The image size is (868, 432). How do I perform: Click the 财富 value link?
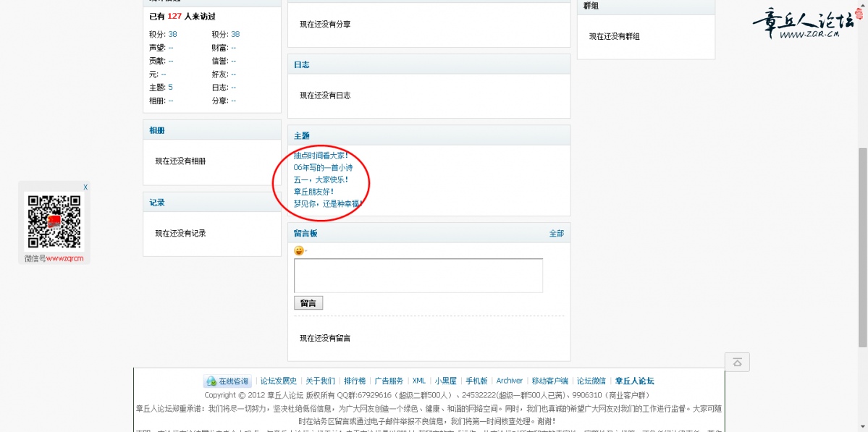[234, 48]
